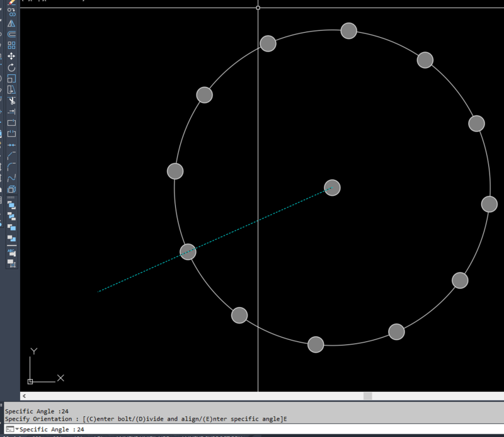504x437 pixels.
Task: Select the Rotate tool
Action: point(11,67)
